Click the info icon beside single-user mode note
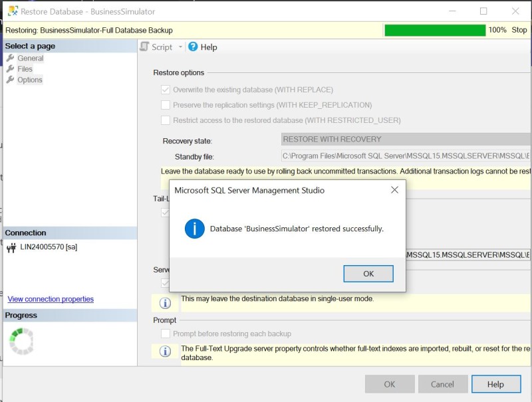 point(165,303)
